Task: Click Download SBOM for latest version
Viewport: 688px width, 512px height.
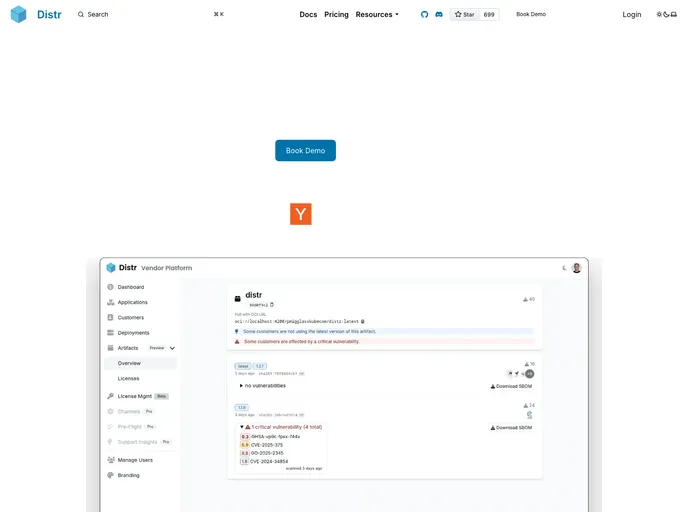Action: pyautogui.click(x=511, y=387)
